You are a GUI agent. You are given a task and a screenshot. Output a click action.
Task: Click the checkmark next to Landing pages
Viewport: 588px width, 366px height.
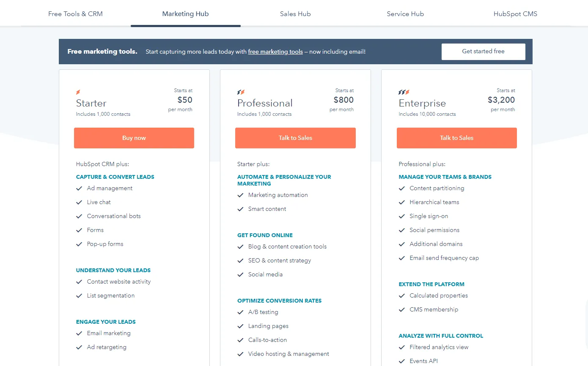point(240,326)
